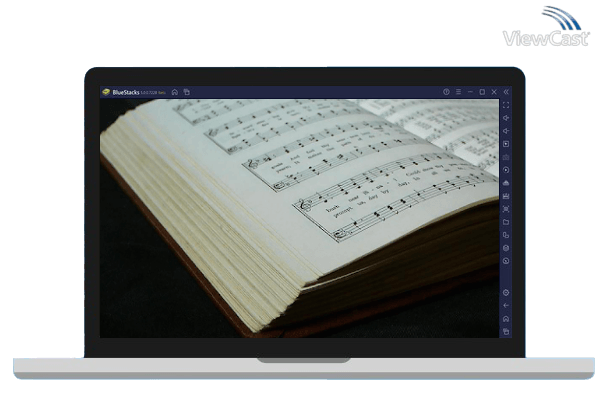
Task: Click the BlueStacks logo in title bar
Action: point(106,92)
